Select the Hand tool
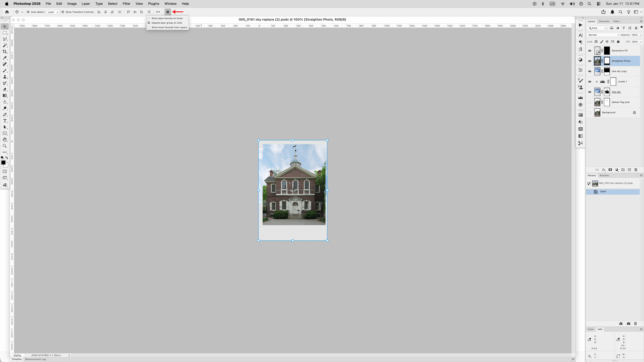The width and height of the screenshot is (644, 362). click(5, 140)
